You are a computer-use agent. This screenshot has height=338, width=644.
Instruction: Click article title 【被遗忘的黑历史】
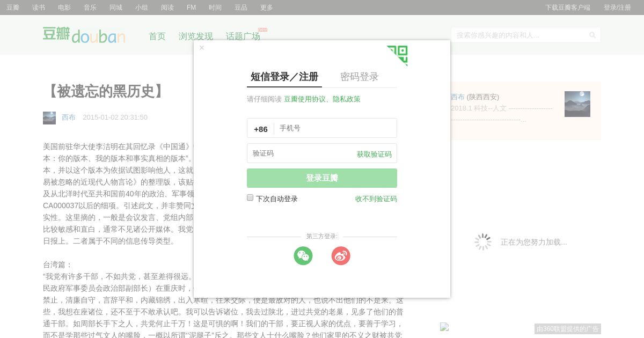point(106,91)
